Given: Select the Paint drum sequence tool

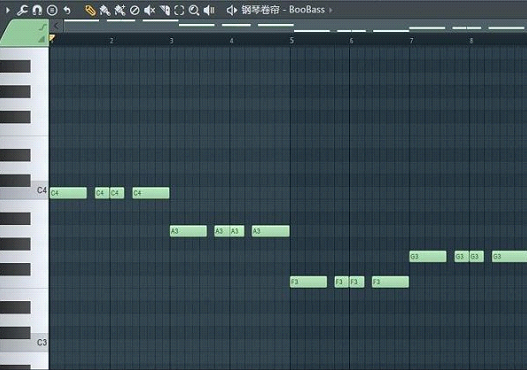Looking at the screenshot, I should point(120,10).
